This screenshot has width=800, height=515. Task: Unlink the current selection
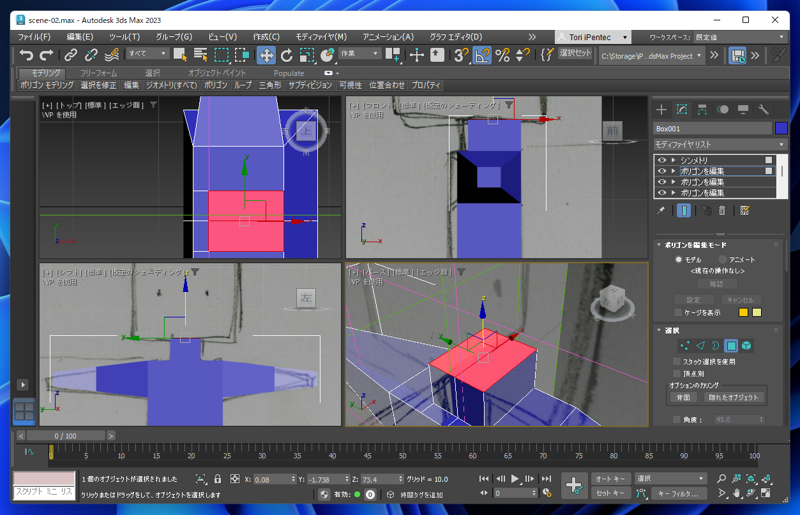[91, 55]
